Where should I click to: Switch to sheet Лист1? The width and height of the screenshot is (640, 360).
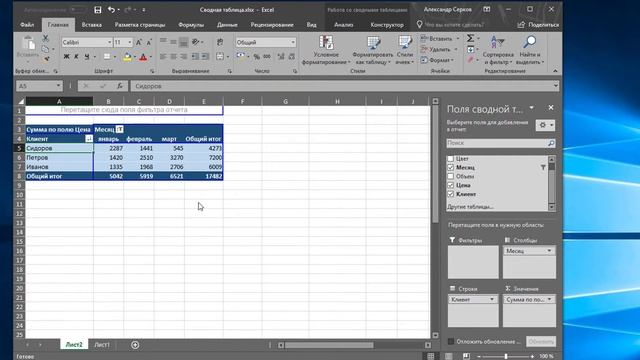click(x=102, y=345)
